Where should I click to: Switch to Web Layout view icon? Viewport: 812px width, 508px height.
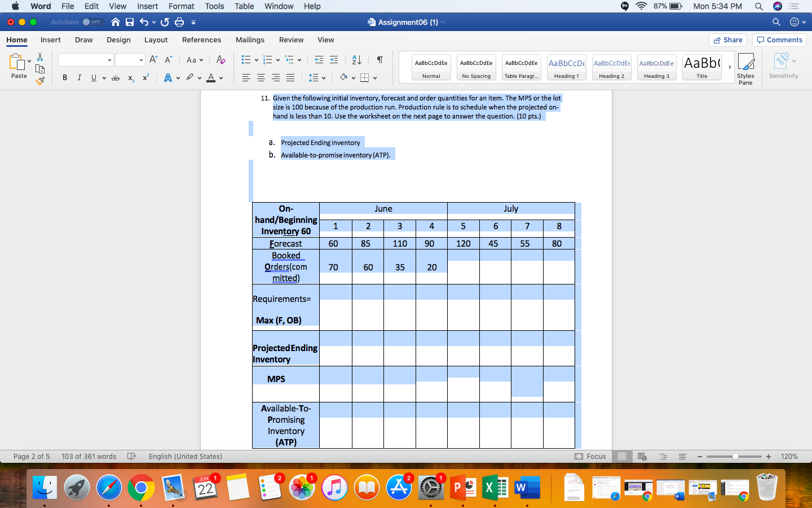641,457
